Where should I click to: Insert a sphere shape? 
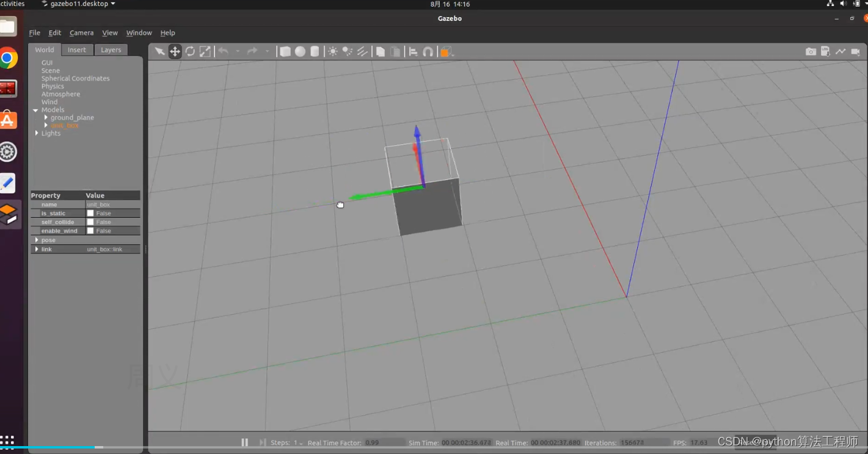pos(300,52)
